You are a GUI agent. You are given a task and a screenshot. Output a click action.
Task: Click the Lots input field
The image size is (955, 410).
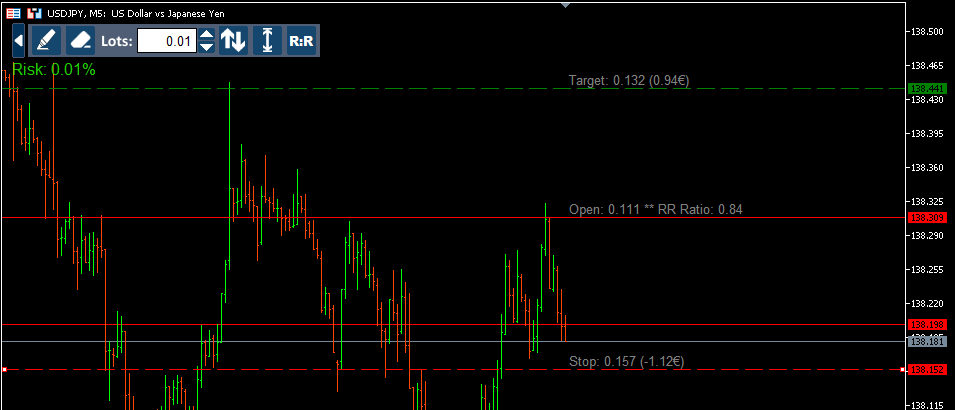[167, 41]
